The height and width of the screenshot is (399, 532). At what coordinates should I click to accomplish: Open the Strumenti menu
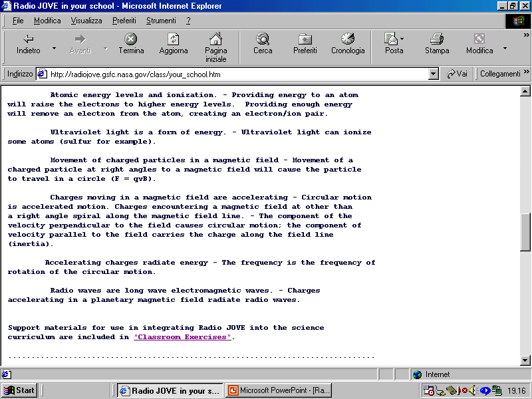(161, 21)
